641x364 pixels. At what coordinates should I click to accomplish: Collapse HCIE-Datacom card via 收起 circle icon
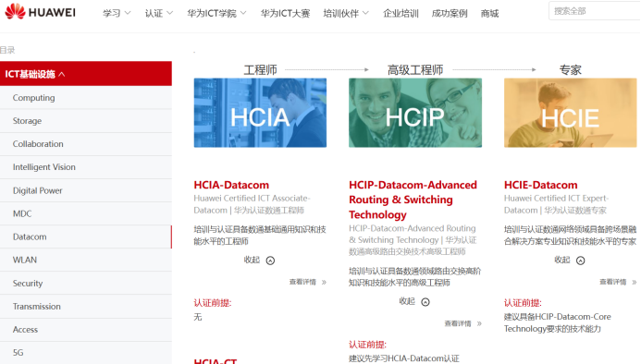[581, 261]
